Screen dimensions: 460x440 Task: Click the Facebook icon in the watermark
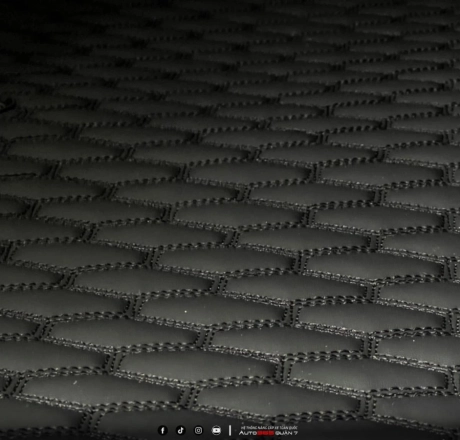pyautogui.click(x=163, y=430)
